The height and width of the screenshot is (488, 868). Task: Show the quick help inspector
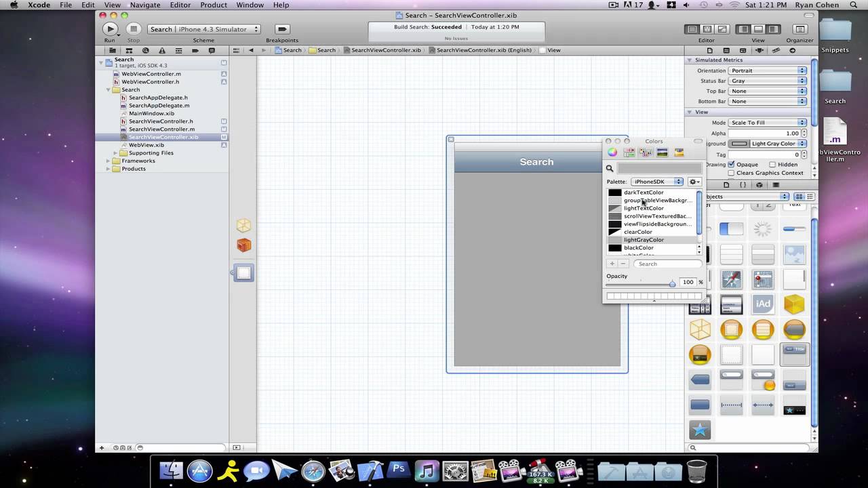726,51
